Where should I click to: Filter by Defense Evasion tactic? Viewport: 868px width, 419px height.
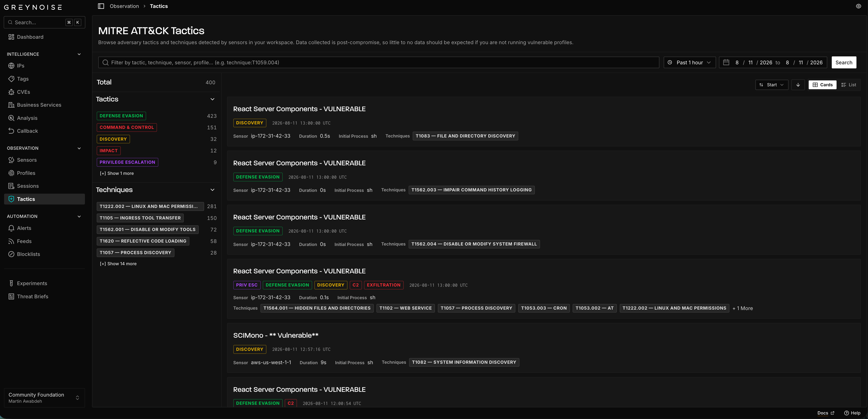[121, 116]
